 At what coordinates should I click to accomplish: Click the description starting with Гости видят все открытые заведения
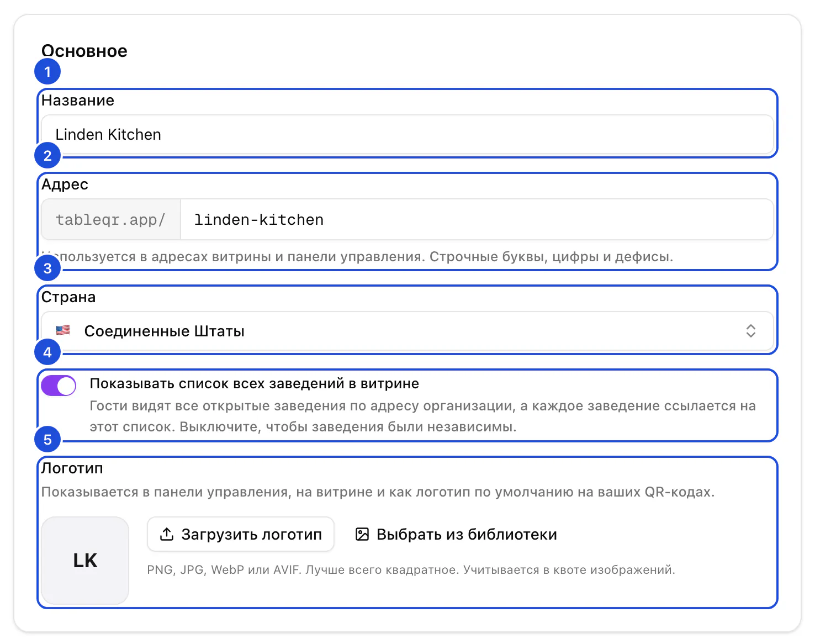pos(423,416)
